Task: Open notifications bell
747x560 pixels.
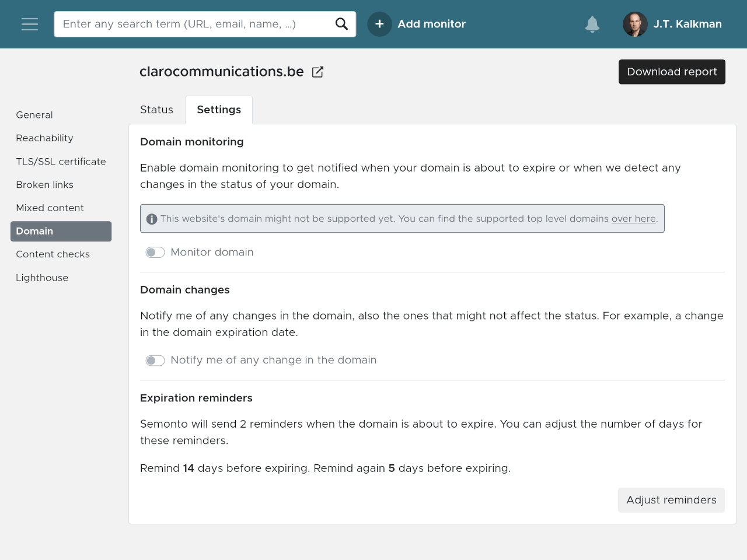Action: 592,24
